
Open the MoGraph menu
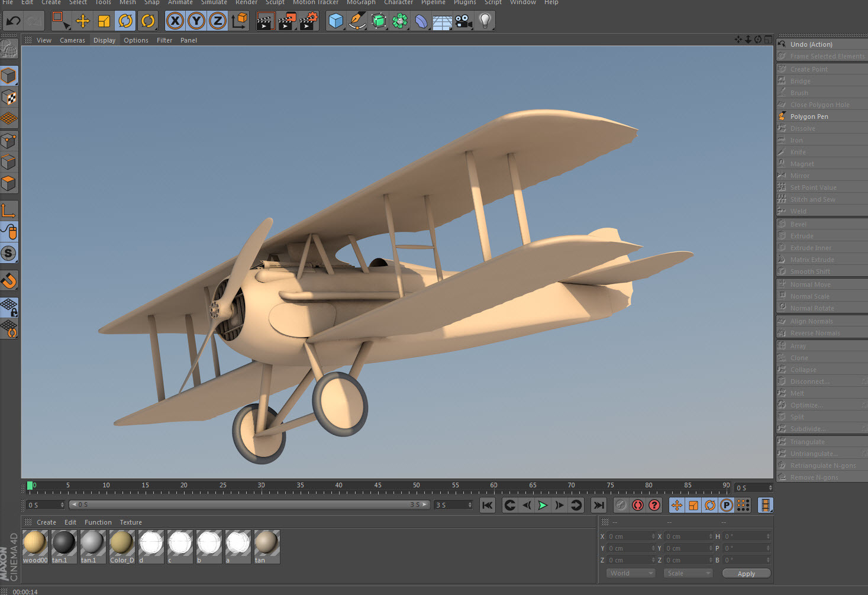(361, 2)
